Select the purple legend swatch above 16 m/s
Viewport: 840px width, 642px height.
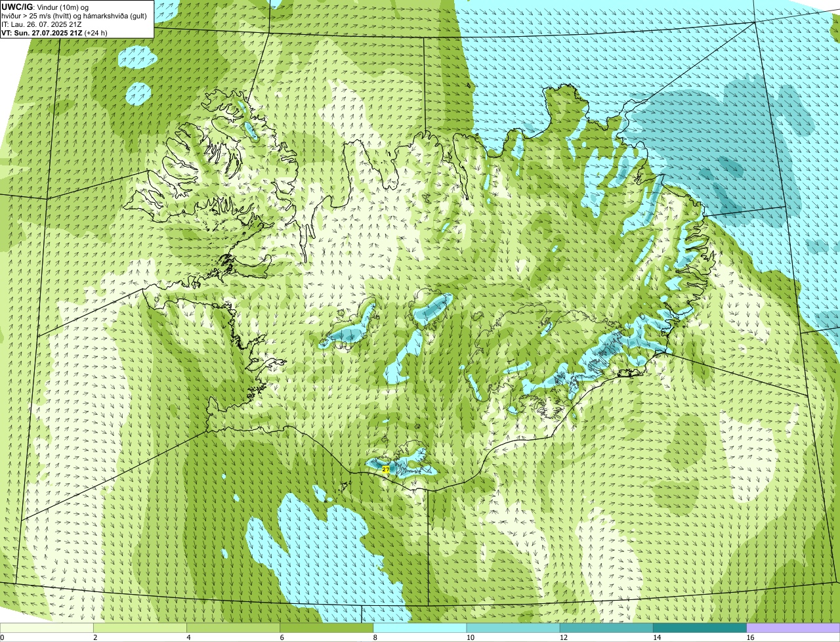(x=793, y=628)
